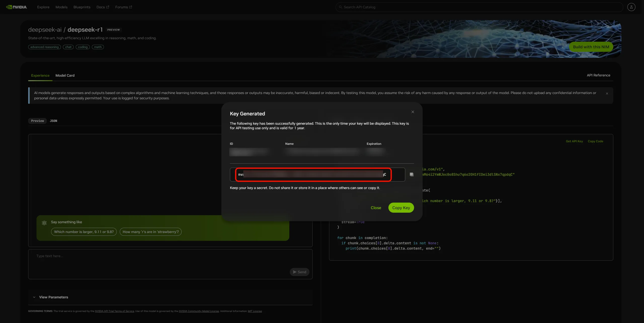This screenshot has height=323, width=644.
Task: Click the NVIDIA logo
Action: 17,7
